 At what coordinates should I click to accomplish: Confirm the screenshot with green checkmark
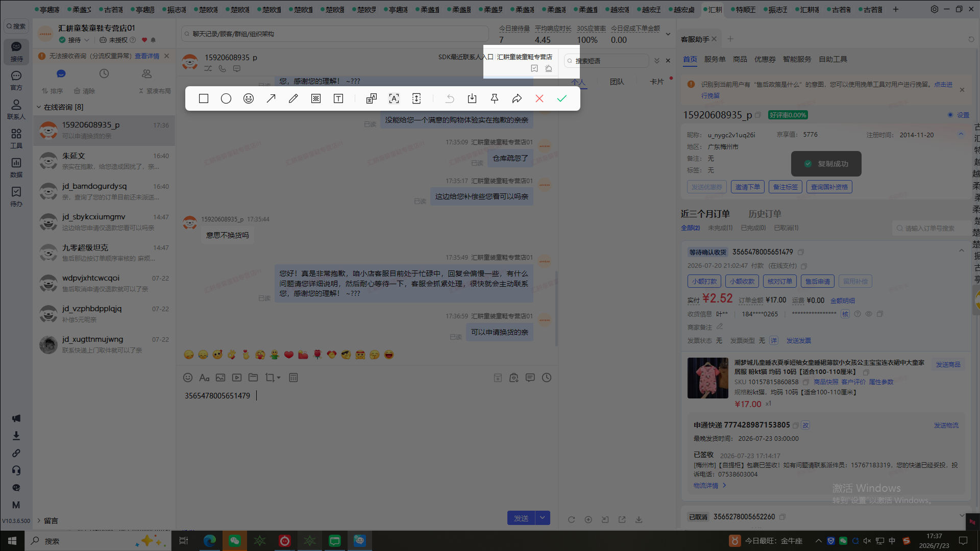pos(562,98)
